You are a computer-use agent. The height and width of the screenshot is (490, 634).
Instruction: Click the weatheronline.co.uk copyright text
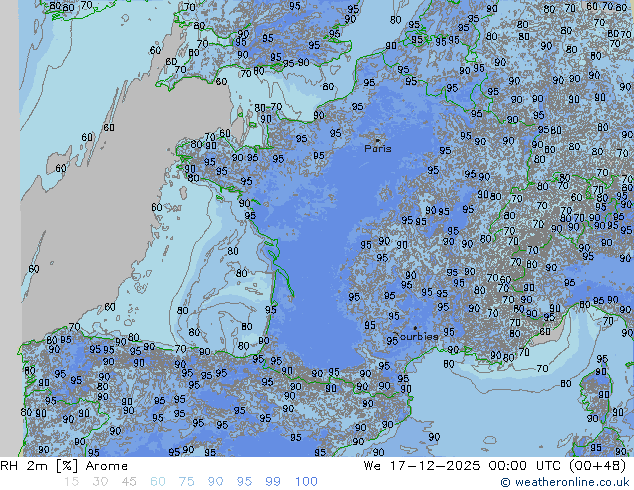[564, 482]
